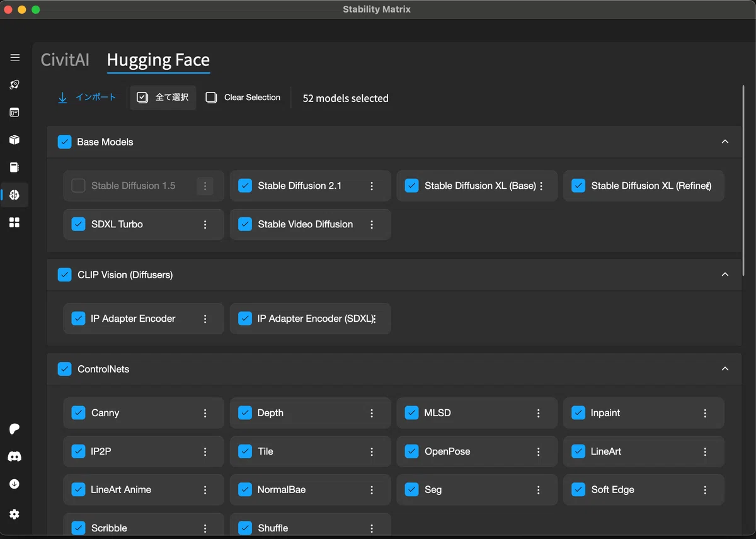Open options menu for Seg
756x539 pixels.
click(539, 490)
